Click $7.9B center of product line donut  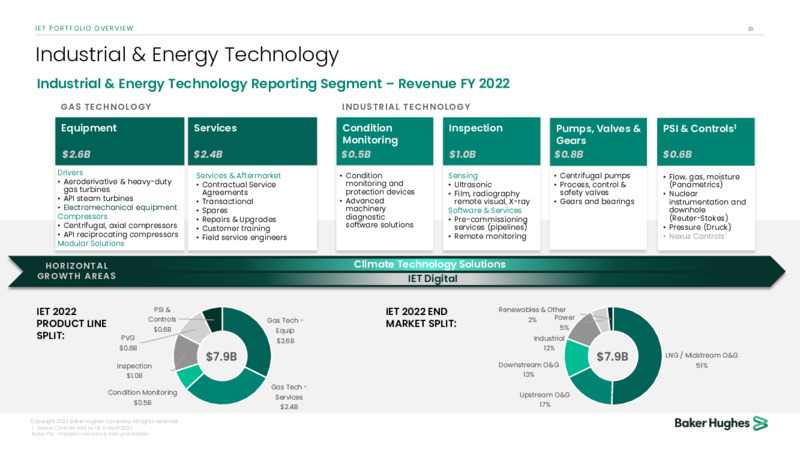221,357
